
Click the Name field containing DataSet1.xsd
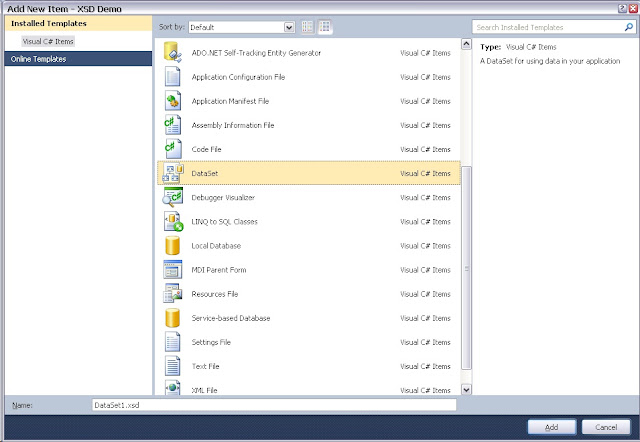pyautogui.click(x=274, y=405)
